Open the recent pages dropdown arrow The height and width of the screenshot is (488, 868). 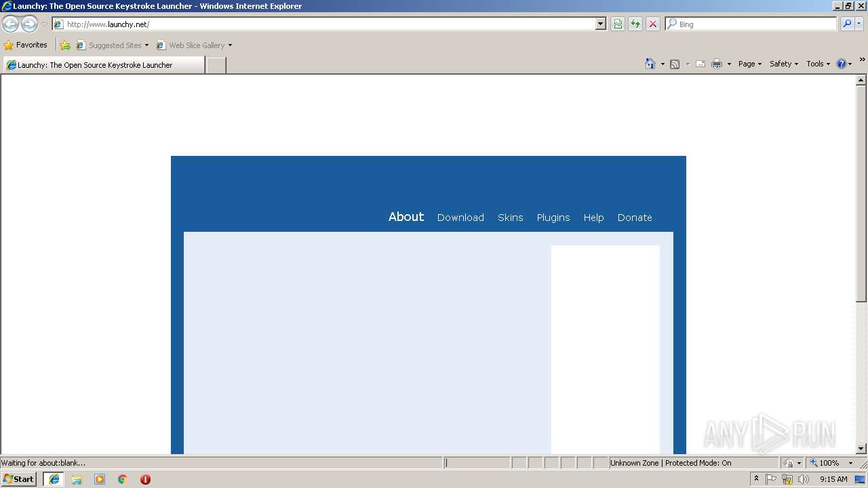coord(44,24)
